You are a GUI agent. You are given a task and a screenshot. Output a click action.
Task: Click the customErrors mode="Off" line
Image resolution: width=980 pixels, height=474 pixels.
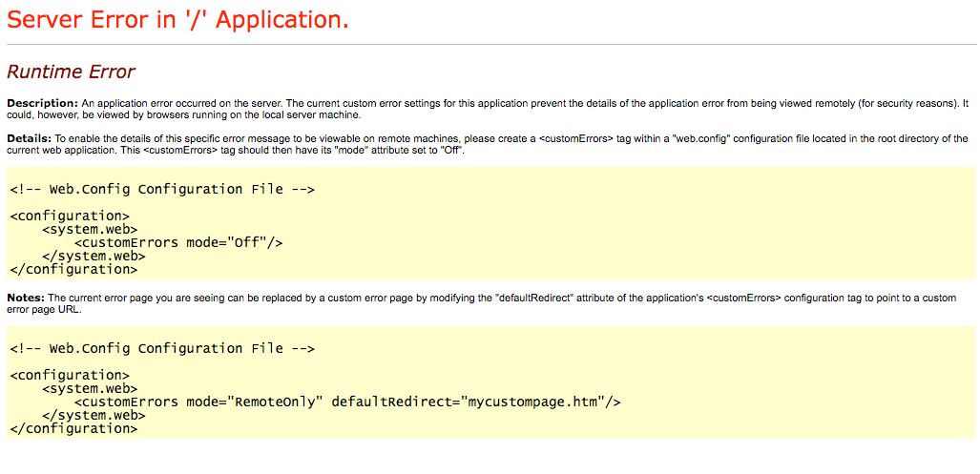point(178,242)
